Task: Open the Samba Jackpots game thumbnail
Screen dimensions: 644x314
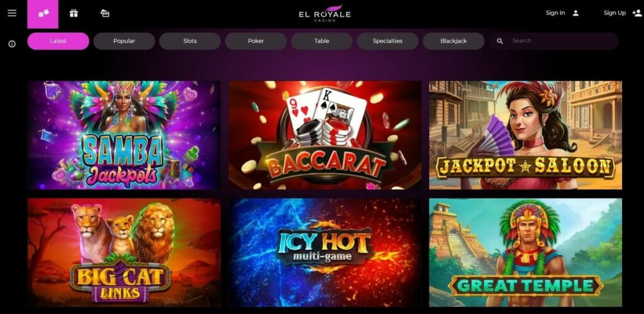Action: (x=124, y=135)
